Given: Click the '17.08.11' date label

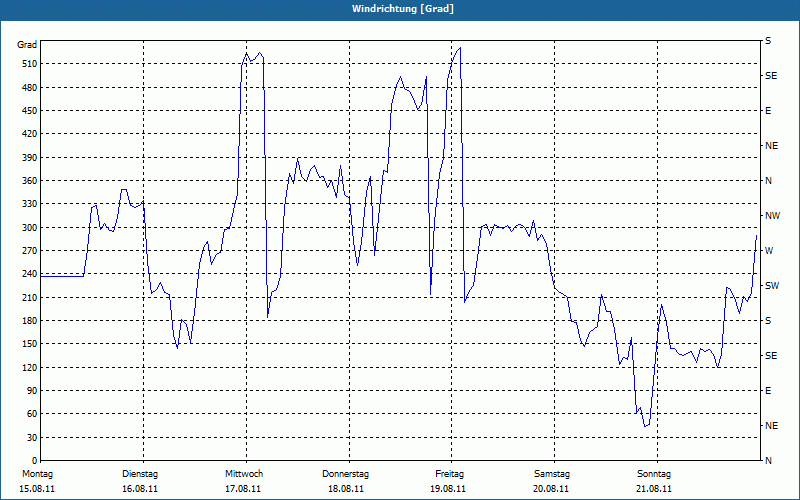Looking at the screenshot, I should click(243, 489).
